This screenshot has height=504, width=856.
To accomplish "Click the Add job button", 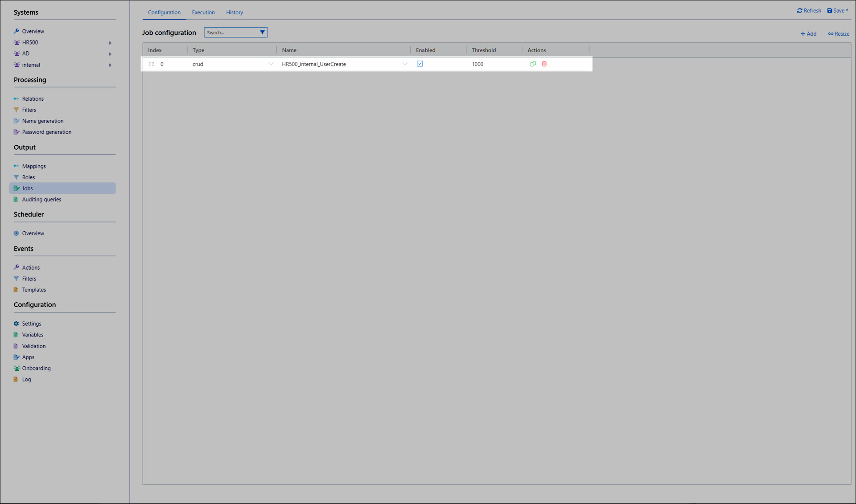I will (808, 34).
